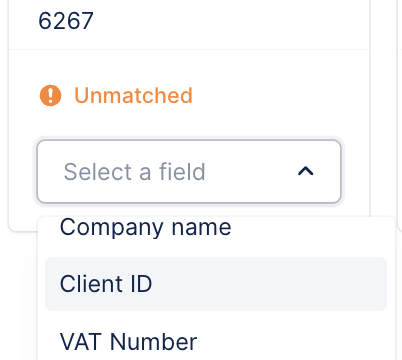Click the exclamation mark status indicator

click(50, 95)
